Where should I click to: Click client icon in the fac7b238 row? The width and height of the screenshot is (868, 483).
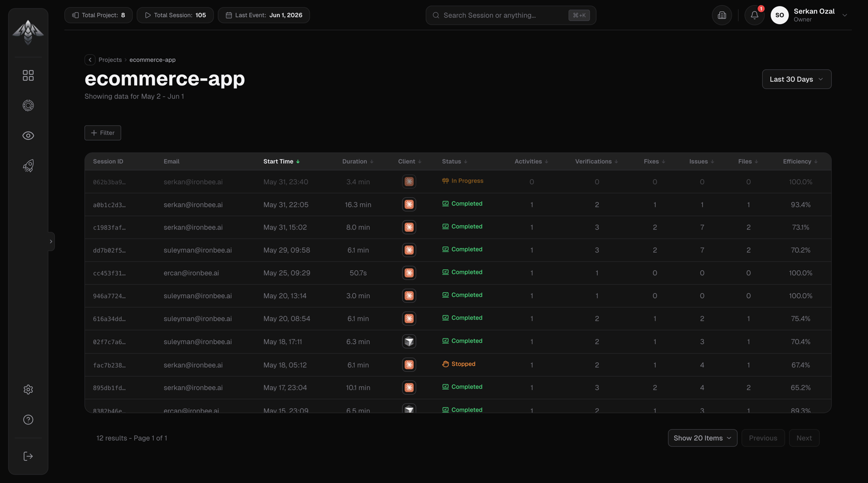[409, 365]
